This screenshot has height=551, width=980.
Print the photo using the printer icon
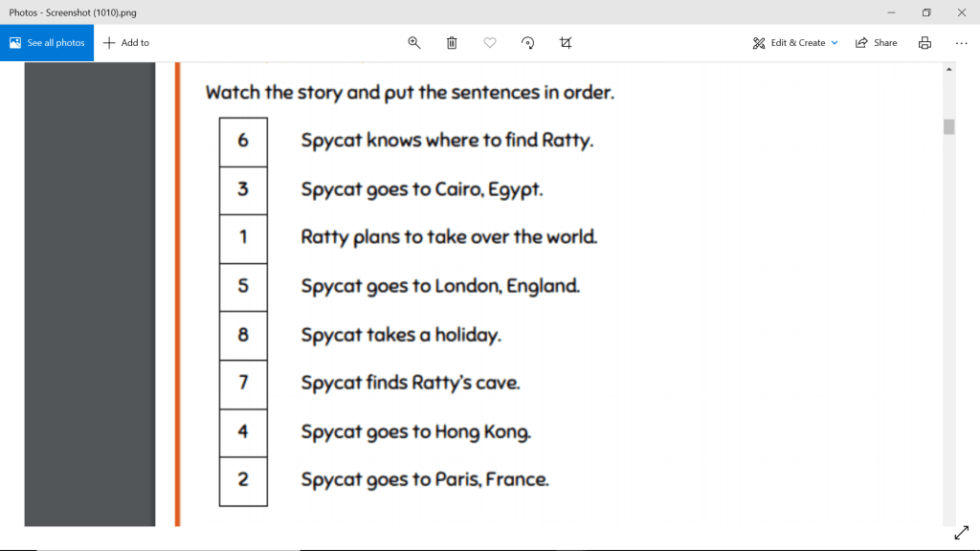(x=924, y=43)
